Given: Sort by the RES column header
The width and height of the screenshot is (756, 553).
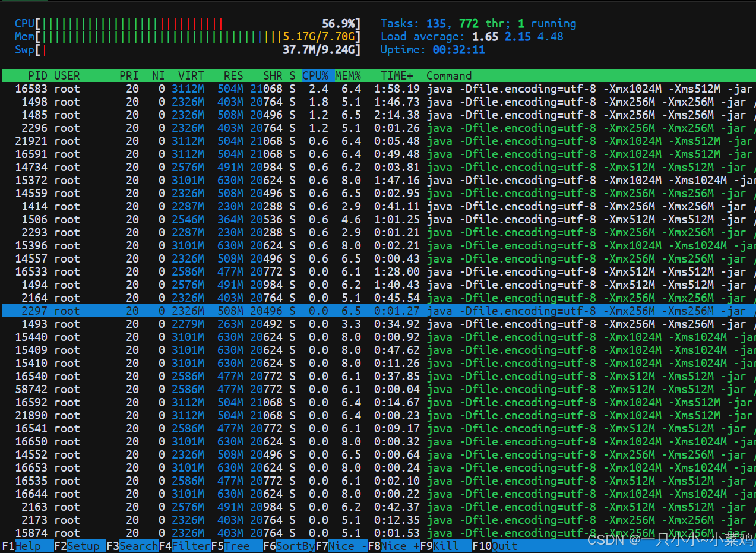Looking at the screenshot, I should [x=233, y=75].
